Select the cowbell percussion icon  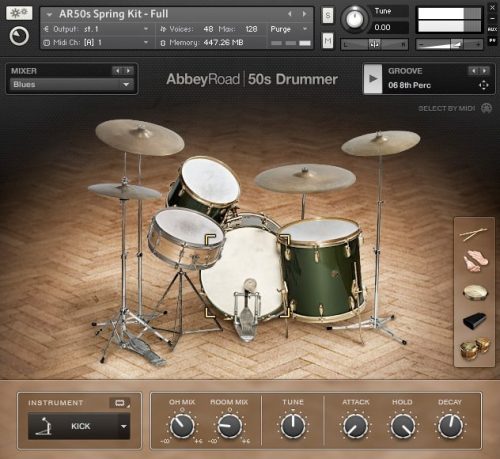point(475,320)
